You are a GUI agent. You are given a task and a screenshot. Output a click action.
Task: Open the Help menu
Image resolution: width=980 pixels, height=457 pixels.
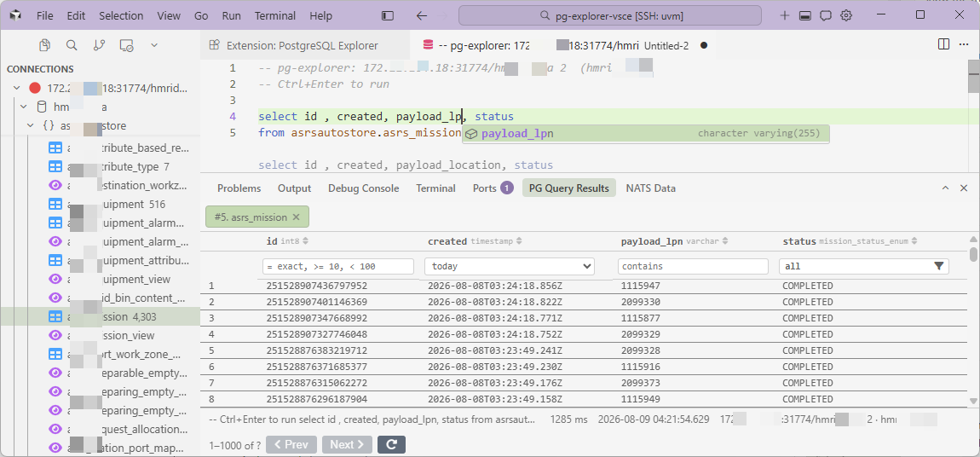click(x=320, y=15)
